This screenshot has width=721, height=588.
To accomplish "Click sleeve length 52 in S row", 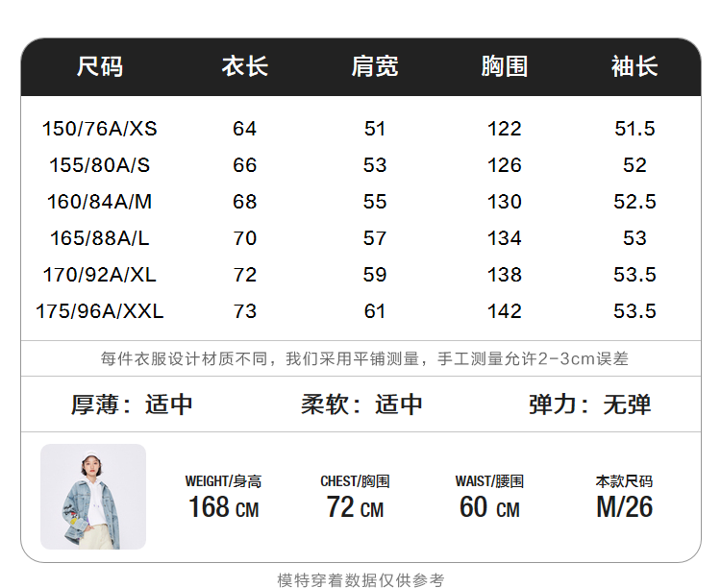I will coord(634,165).
